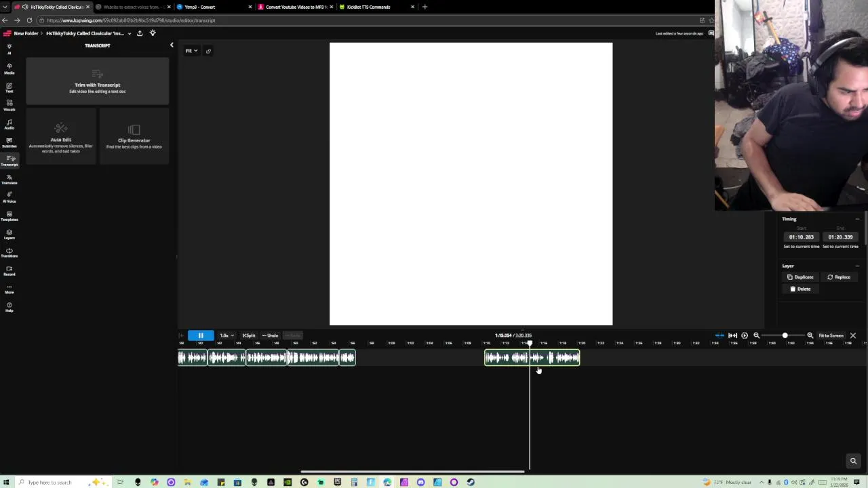Pause playback with the blue button
Screen dimensions: 868x488
[201, 335]
